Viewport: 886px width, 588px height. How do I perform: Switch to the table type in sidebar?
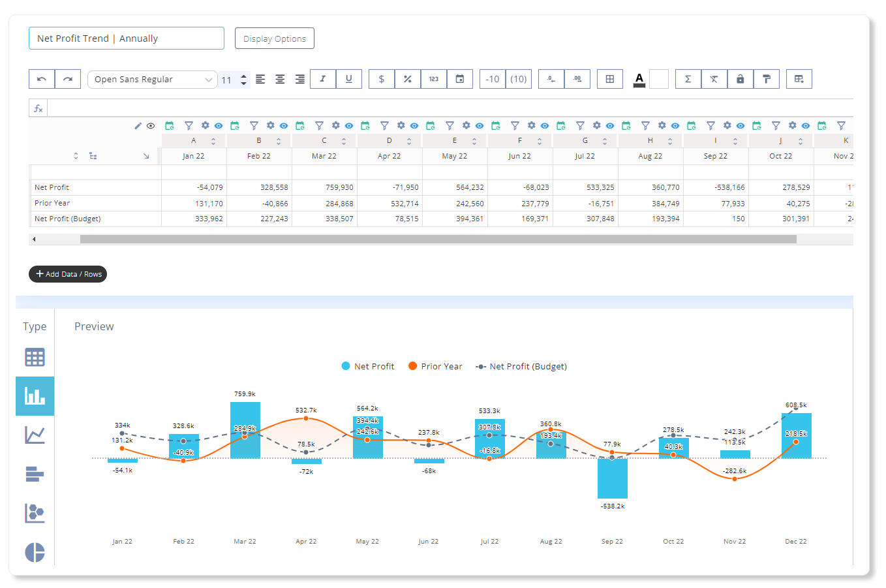click(35, 357)
